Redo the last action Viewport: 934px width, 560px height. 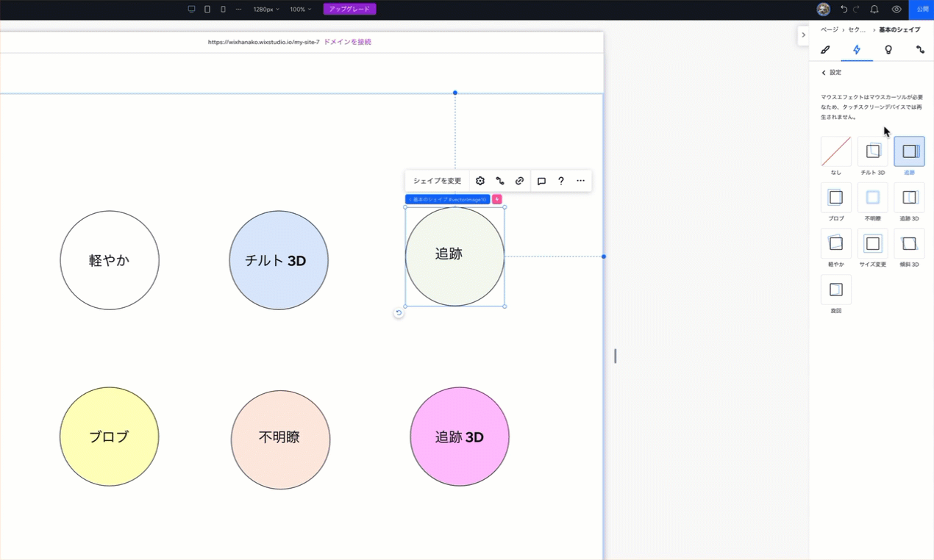[x=856, y=10]
